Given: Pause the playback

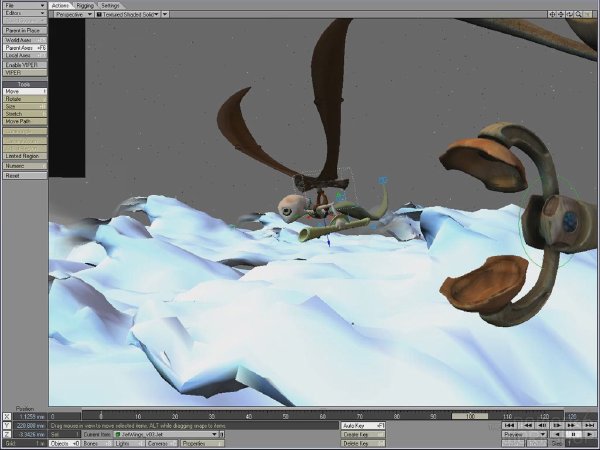Looking at the screenshot, I should coord(573,434).
